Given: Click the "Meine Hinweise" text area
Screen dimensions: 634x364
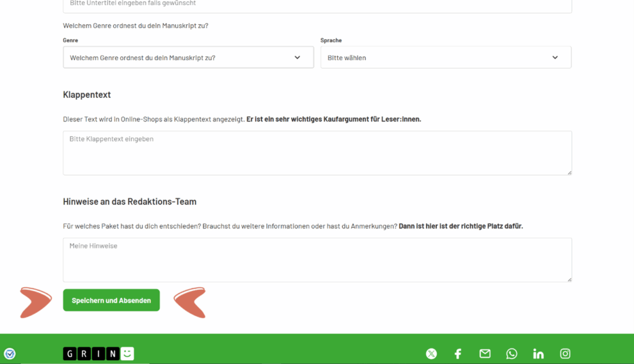Looking at the screenshot, I should (317, 259).
